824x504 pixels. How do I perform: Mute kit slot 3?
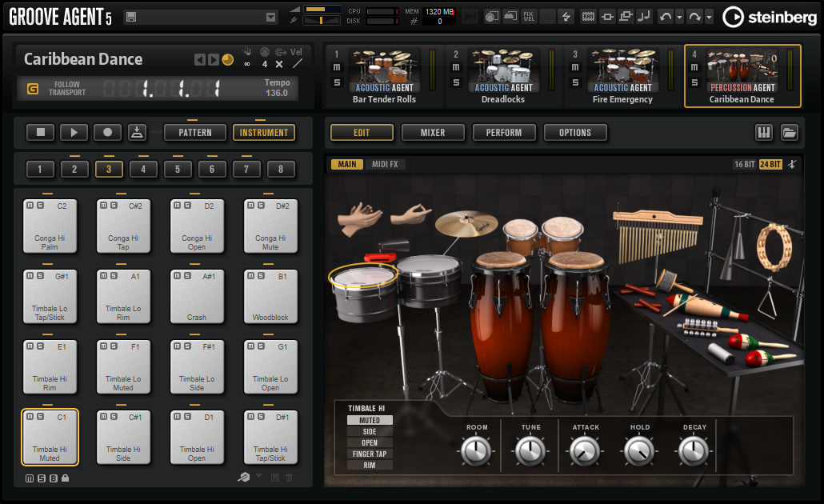click(x=575, y=67)
